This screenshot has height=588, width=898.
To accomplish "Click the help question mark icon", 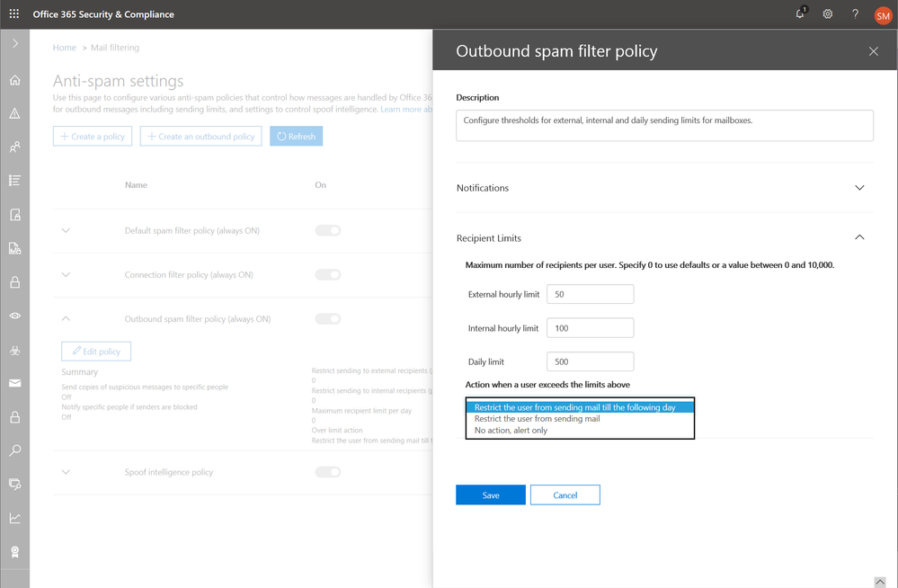I will 855,13.
